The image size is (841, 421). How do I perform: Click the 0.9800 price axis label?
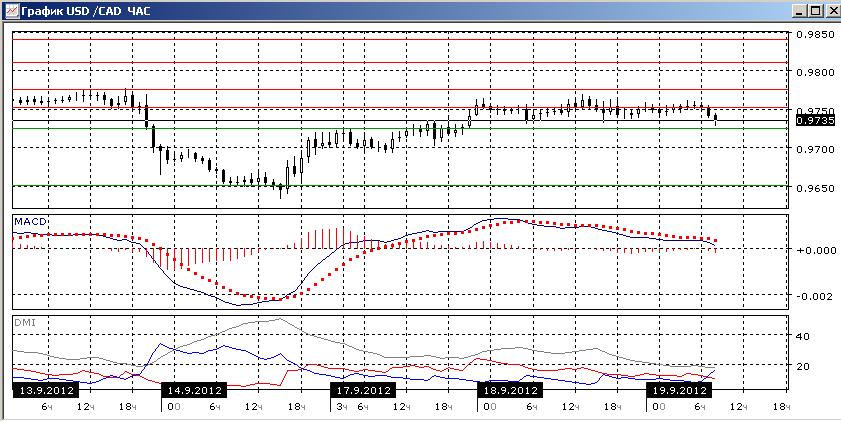(x=815, y=72)
